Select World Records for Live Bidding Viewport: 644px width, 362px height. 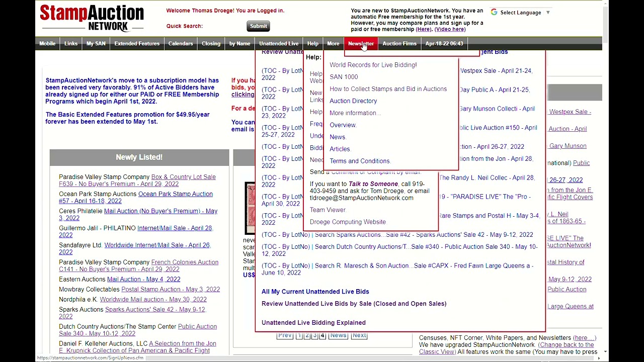tap(373, 65)
